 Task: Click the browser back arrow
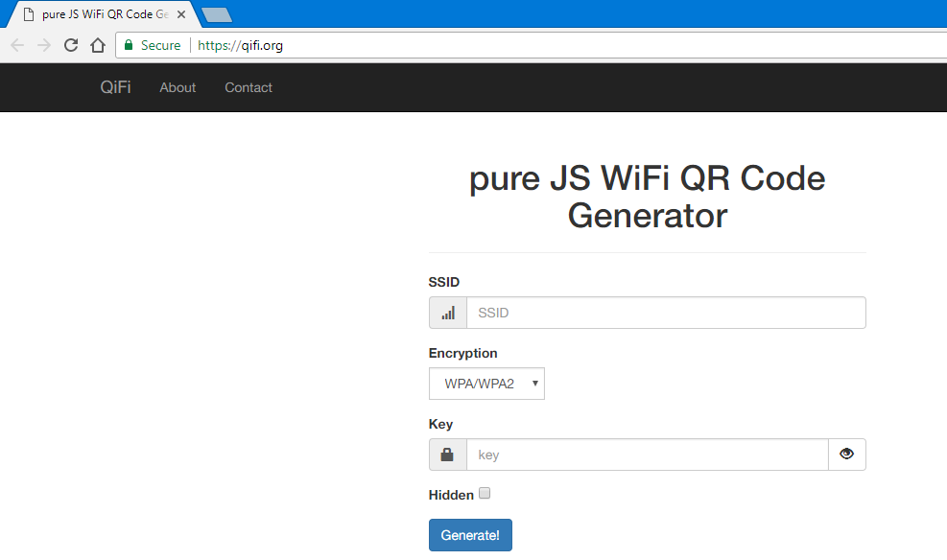tap(17, 45)
